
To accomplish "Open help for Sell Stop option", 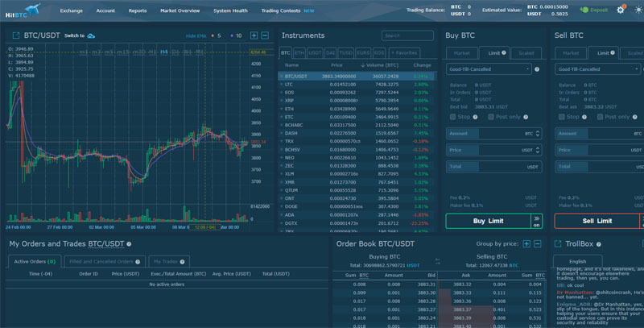I will (584, 117).
